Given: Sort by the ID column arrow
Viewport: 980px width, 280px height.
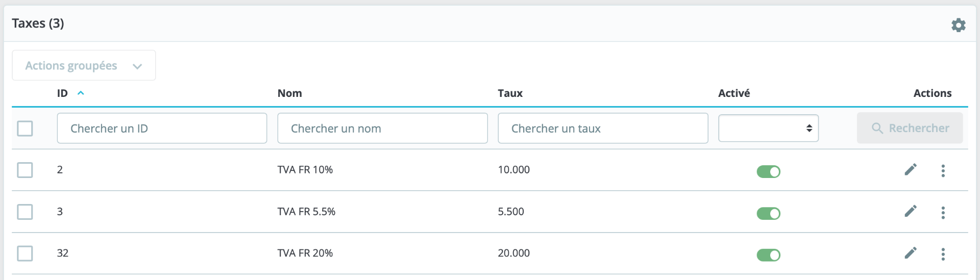Looking at the screenshot, I should [81, 93].
